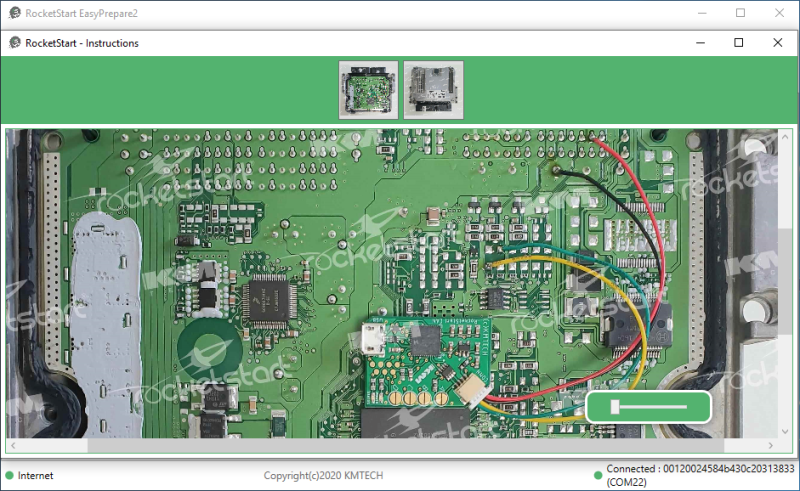This screenshot has height=491, width=800.
Task: Close the RocketStart Instructions window
Action: tap(777, 43)
